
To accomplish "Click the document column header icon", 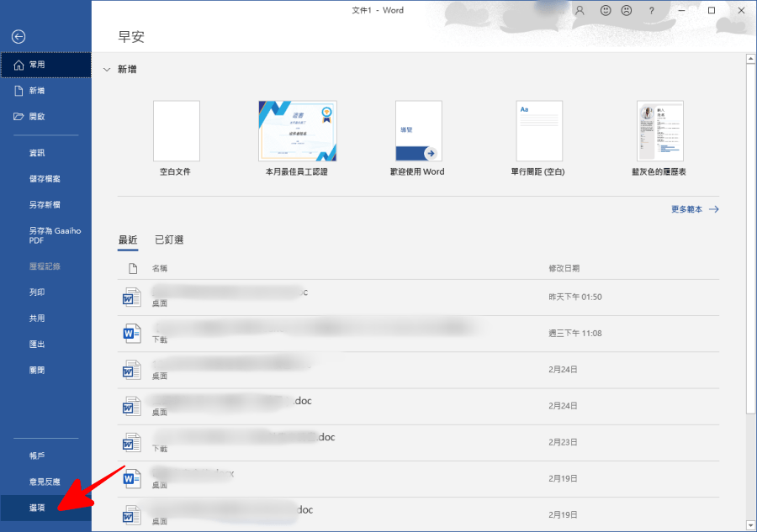I will click(133, 268).
